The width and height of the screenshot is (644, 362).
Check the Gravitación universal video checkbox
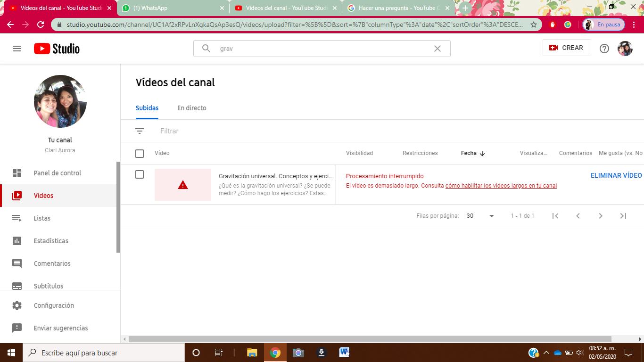coord(140,174)
